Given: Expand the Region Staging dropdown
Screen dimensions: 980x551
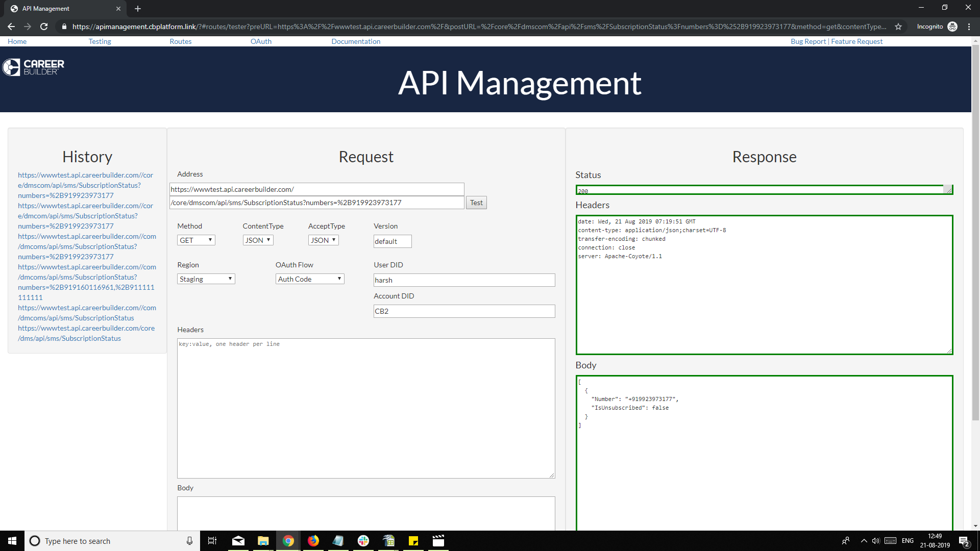Looking at the screenshot, I should [x=206, y=279].
